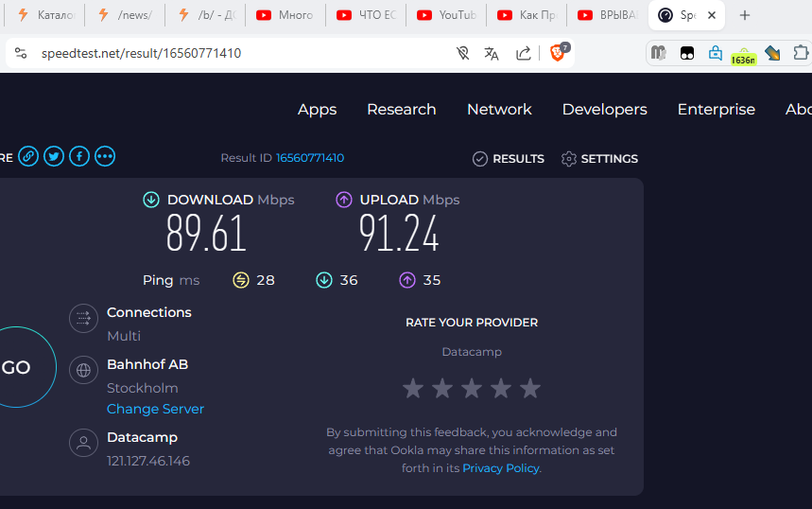Click the first gray extension icon in toolbar
Screen dimensions: 812x509
[658, 53]
